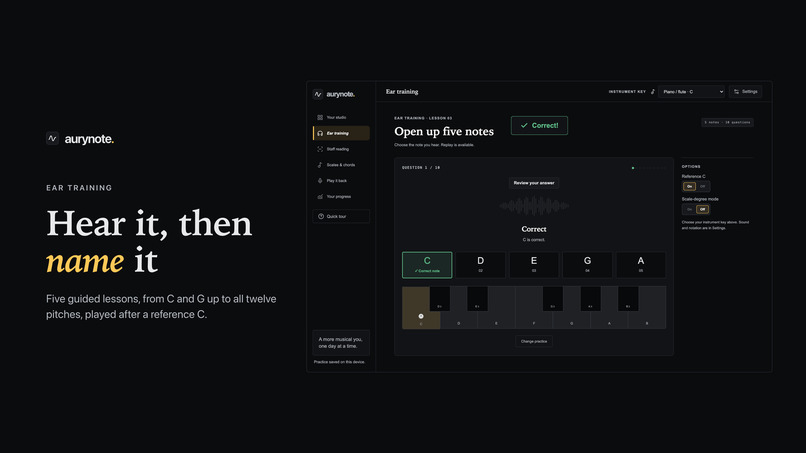Click the 5 notes 10 questions chip
806x453 pixels.
(727, 122)
